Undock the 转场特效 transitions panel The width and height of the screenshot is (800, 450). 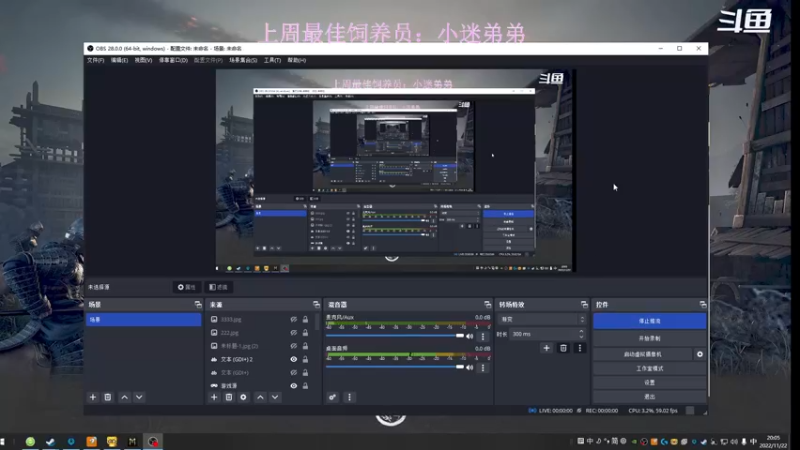[584, 305]
